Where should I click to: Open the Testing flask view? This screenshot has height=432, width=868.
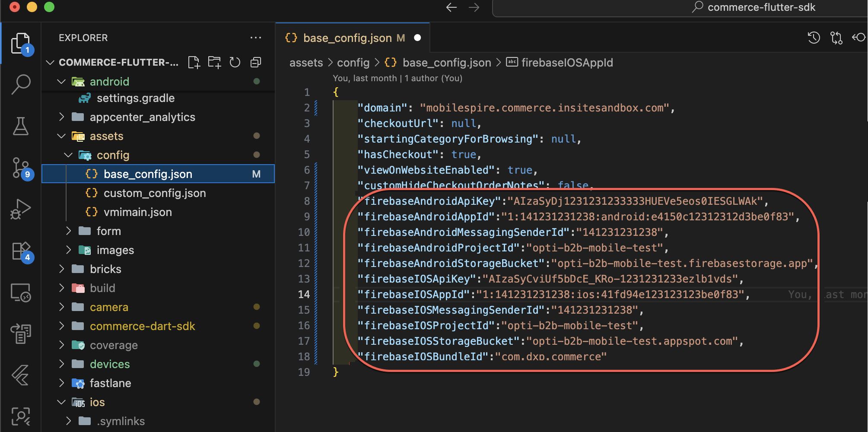tap(21, 126)
